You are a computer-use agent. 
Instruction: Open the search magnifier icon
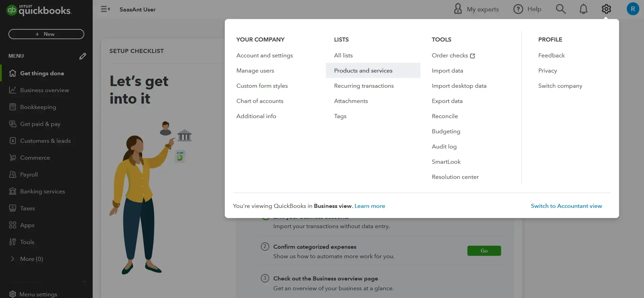tap(561, 9)
